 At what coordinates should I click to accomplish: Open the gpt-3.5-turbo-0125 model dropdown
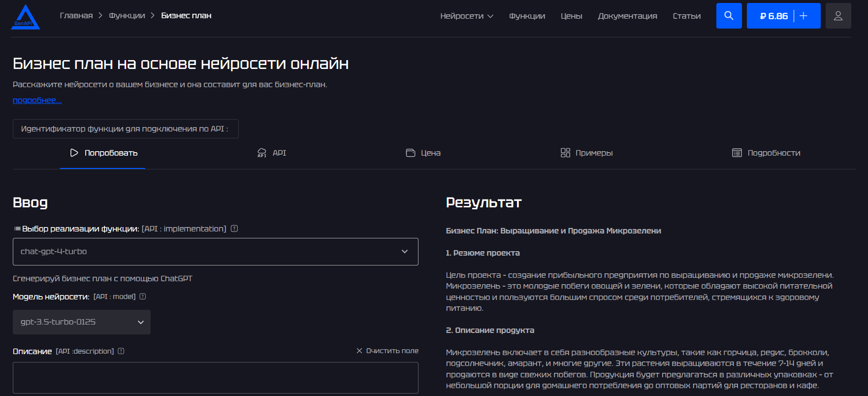[x=82, y=322]
